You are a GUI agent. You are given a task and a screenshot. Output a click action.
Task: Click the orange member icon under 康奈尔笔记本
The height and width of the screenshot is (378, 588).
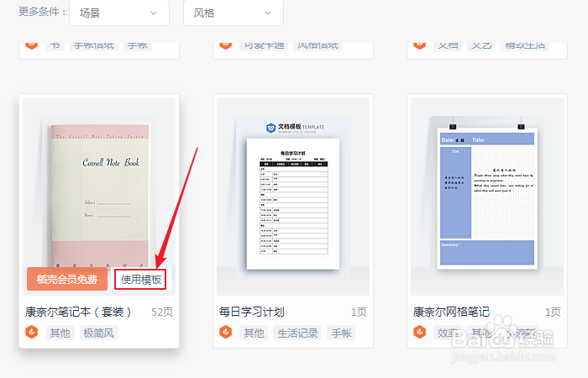pyautogui.click(x=32, y=332)
